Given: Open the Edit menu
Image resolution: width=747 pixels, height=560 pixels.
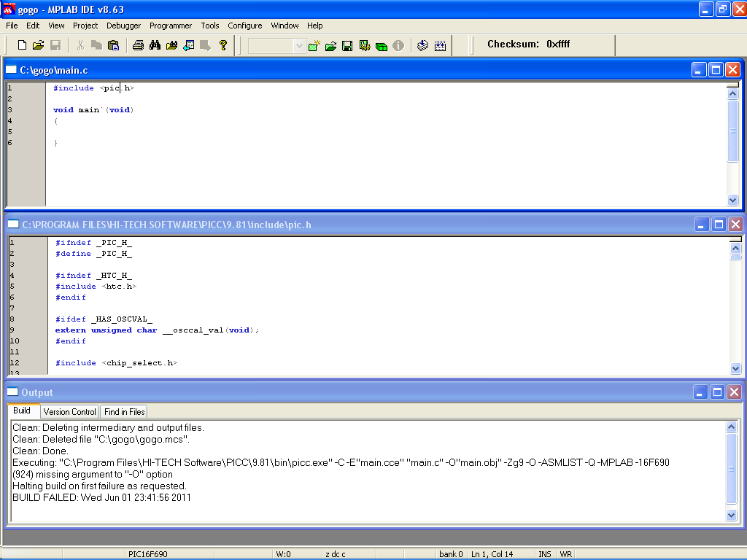Looking at the screenshot, I should tap(33, 26).
